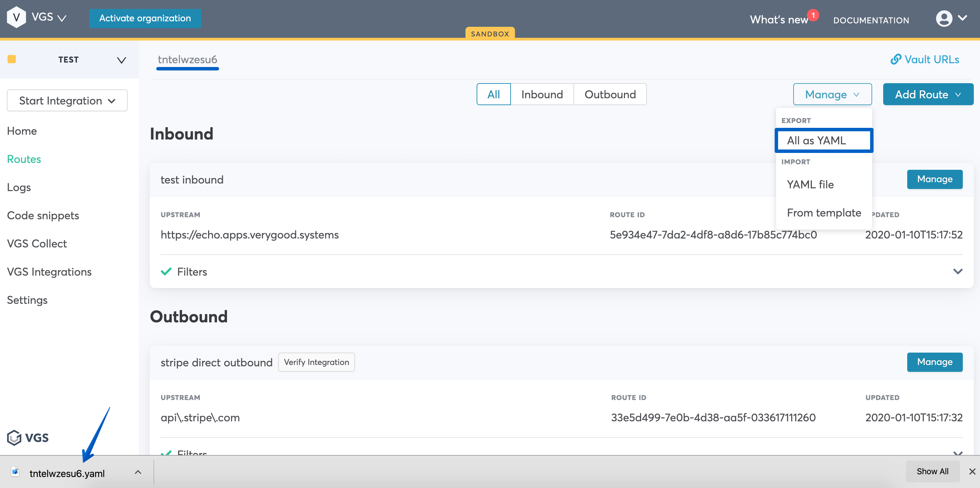Click the test inbound route title
Image resolution: width=980 pixels, height=488 pixels.
click(192, 180)
